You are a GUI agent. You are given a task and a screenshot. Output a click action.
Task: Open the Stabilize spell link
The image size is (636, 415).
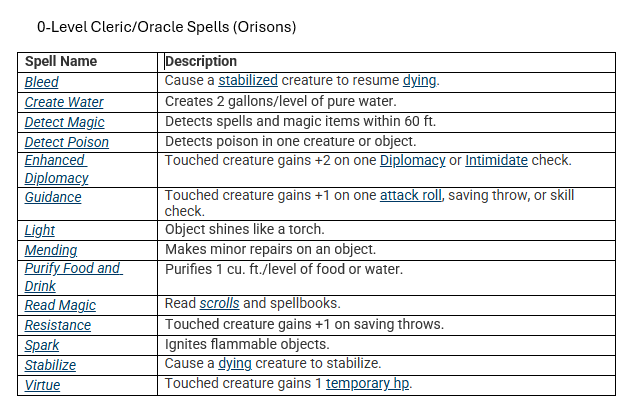pyautogui.click(x=50, y=365)
